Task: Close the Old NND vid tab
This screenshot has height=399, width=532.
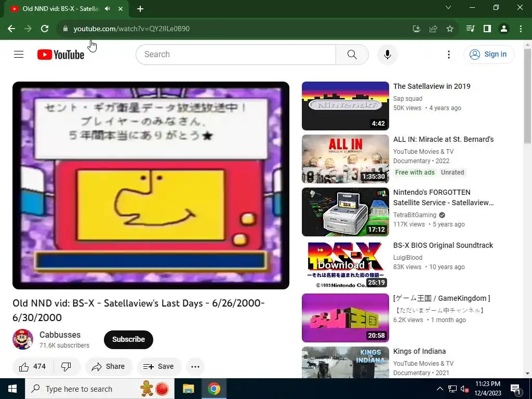Action: (121, 9)
